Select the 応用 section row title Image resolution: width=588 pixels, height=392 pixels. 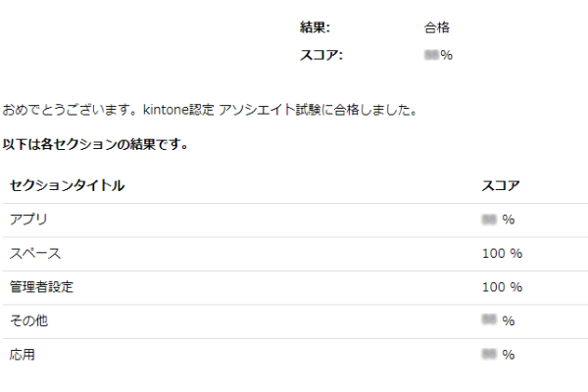pos(23,355)
